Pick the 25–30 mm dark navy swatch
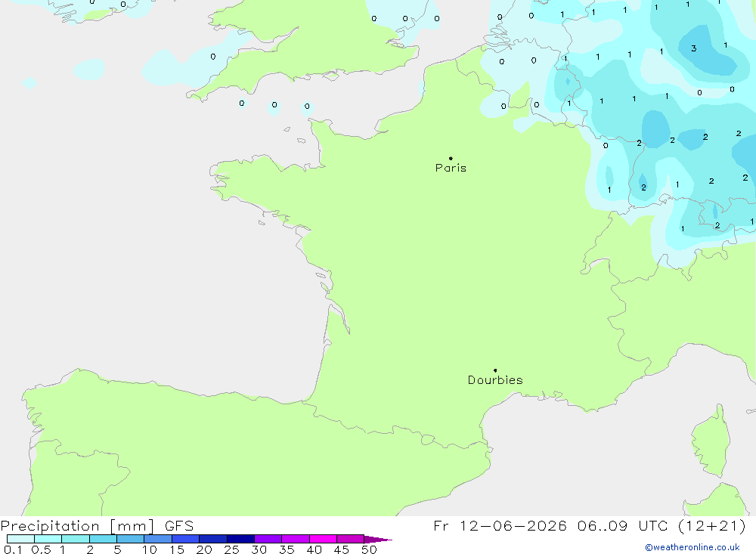The height and width of the screenshot is (554, 756). (x=240, y=539)
